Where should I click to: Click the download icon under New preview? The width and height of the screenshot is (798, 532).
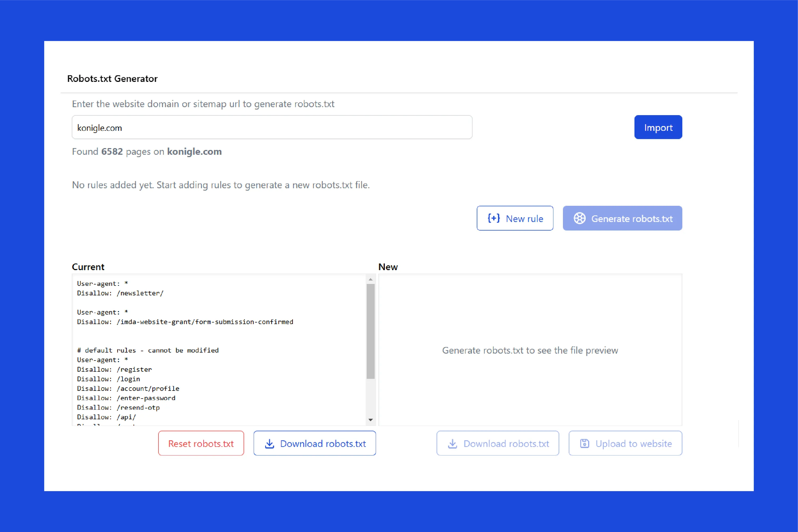[453, 443]
